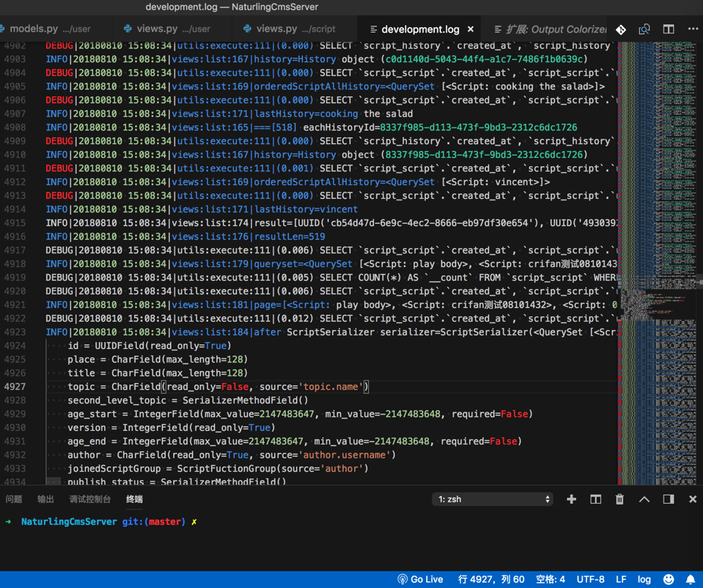
Task: Change indentation via 空格: 4
Action: click(x=550, y=579)
